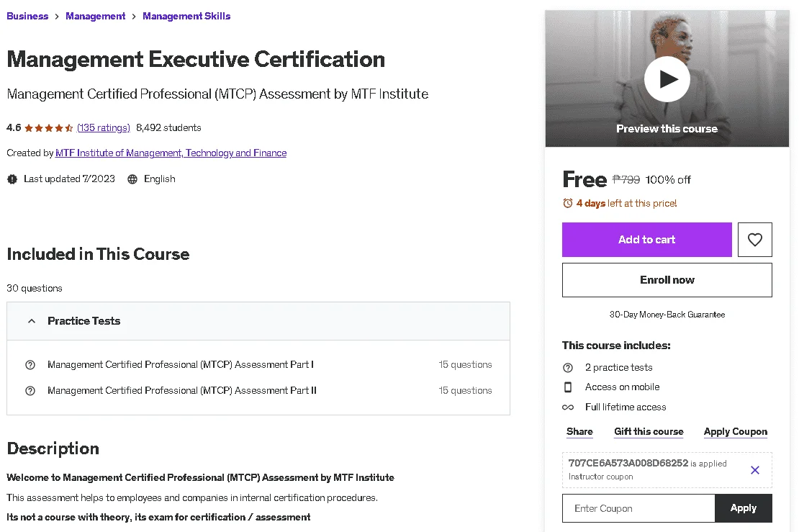The height and width of the screenshot is (532, 799).
Task: Click the question icon beside Assessment Part I
Action: click(x=30, y=365)
